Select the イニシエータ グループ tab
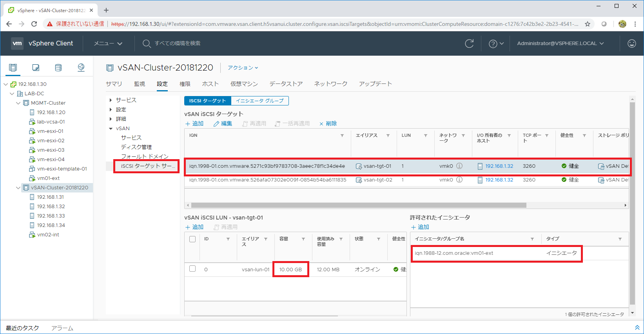Viewport: 644px width, 334px height. [x=260, y=101]
